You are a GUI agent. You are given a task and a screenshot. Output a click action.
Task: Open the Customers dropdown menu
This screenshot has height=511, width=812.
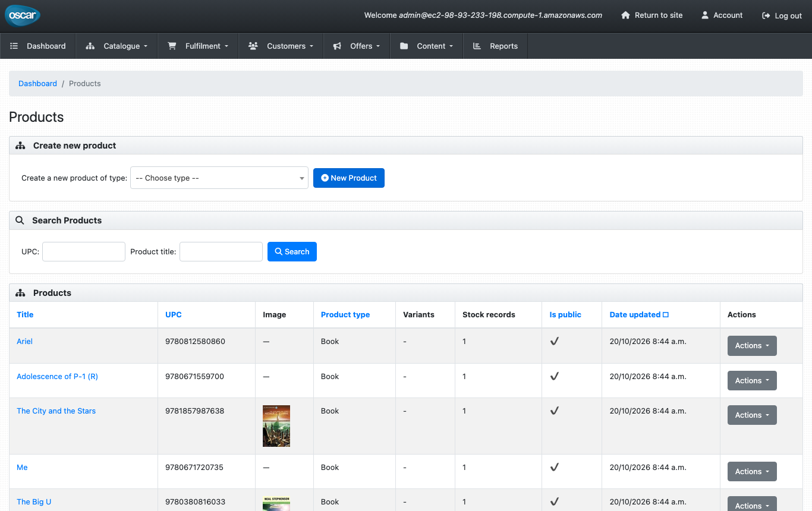(281, 46)
